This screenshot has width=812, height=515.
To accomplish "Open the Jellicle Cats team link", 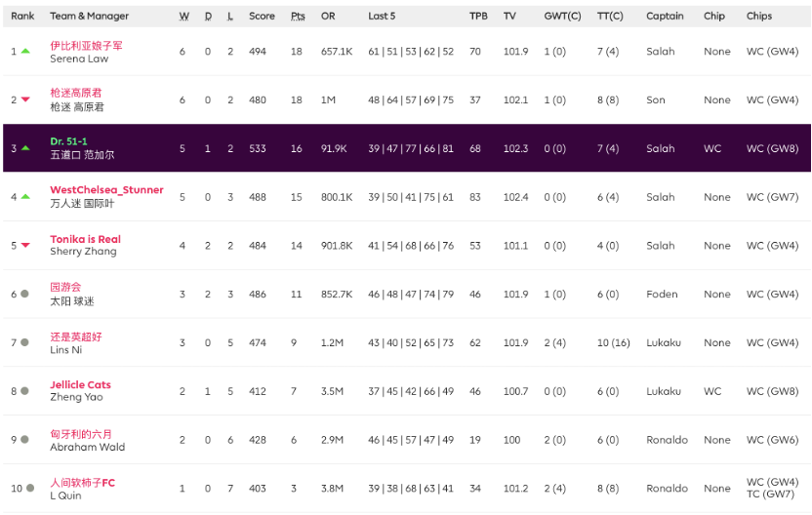I will 80,385.
